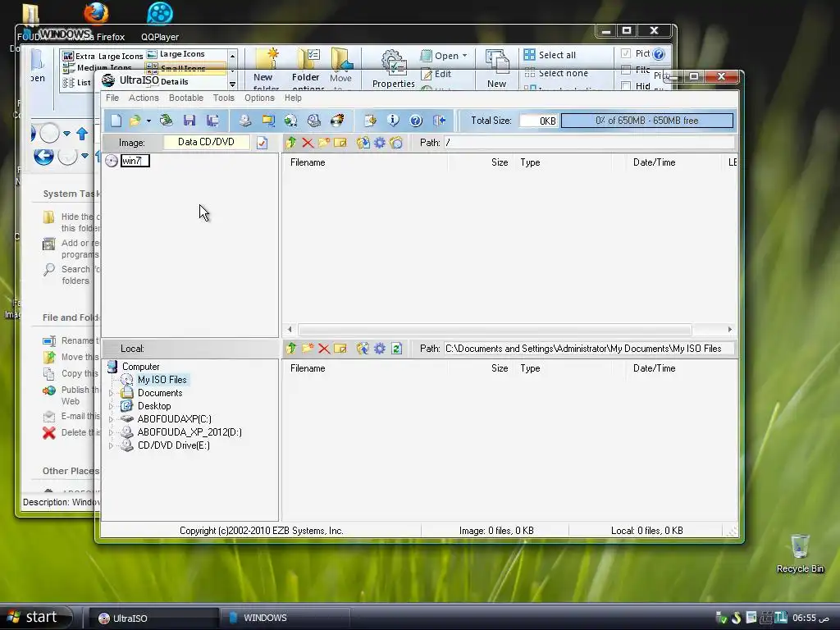Click the Add files icon in Local pane toolbar

pyautogui.click(x=363, y=349)
